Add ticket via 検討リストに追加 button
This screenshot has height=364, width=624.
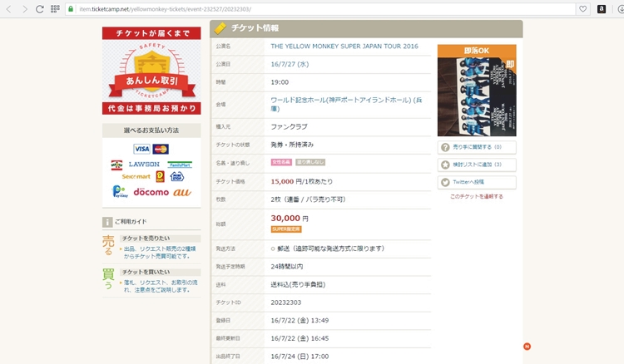pos(477,165)
